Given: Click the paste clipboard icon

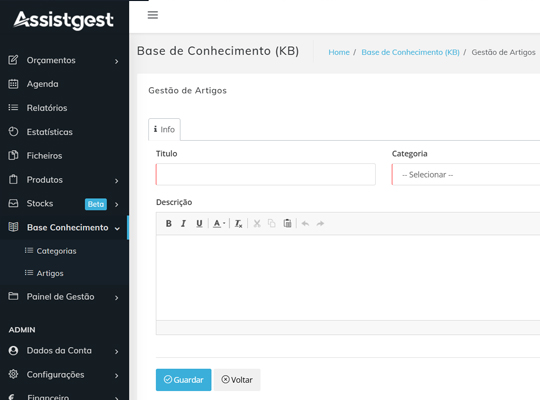Looking at the screenshot, I should click(x=287, y=223).
